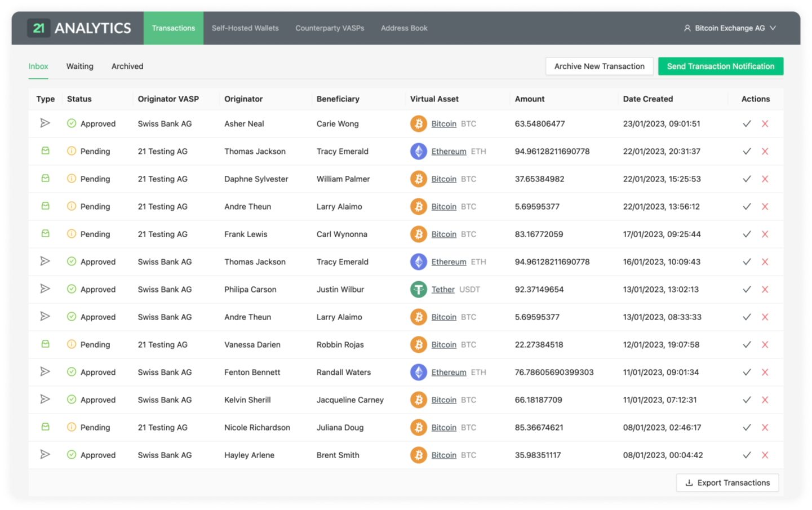812x510 pixels.
Task: Open the Archived tab
Action: tap(127, 66)
